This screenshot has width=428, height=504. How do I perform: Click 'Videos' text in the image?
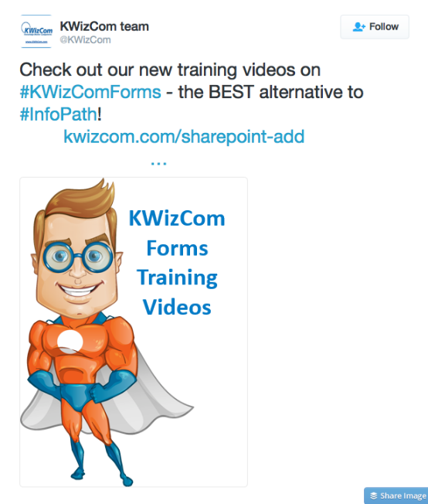click(177, 308)
